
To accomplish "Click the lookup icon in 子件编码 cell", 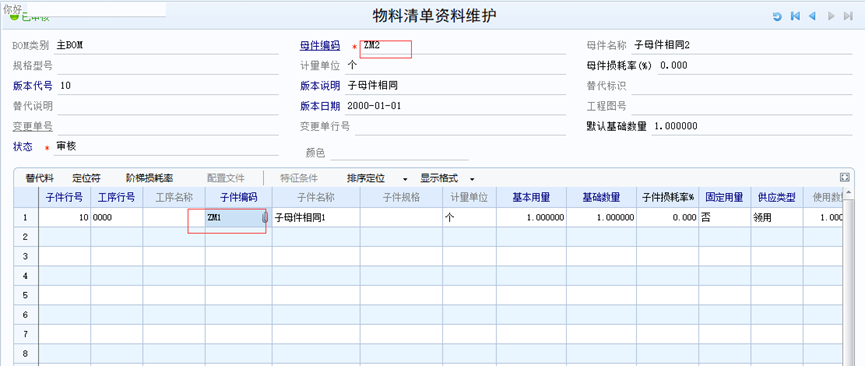I will coord(265,218).
